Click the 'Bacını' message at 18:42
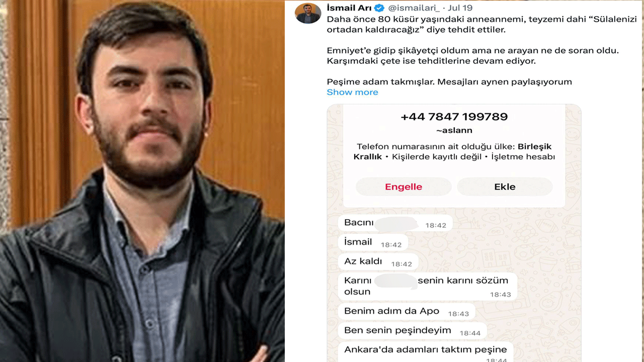The image size is (644, 362). (395, 223)
